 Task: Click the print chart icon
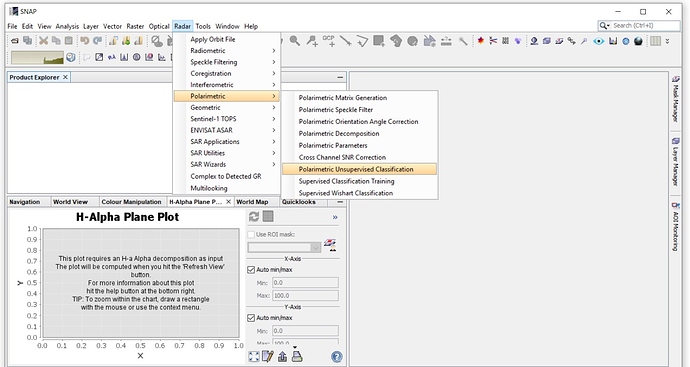297,356
